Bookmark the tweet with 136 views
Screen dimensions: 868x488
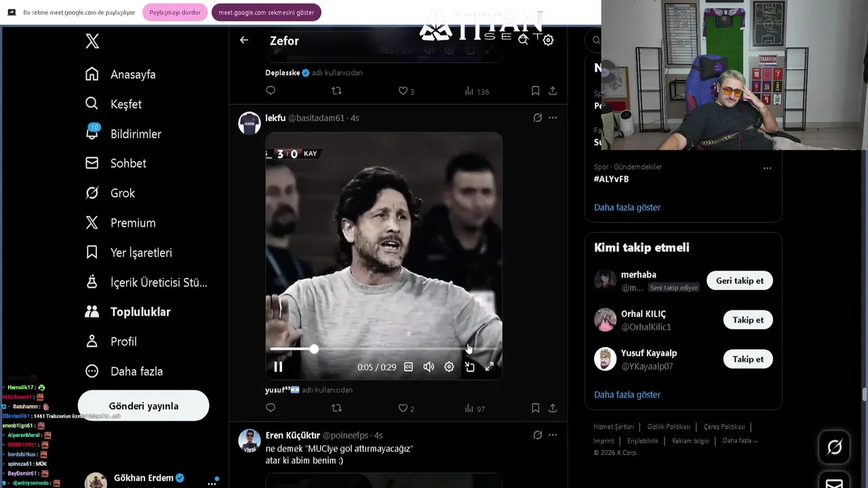point(535,91)
